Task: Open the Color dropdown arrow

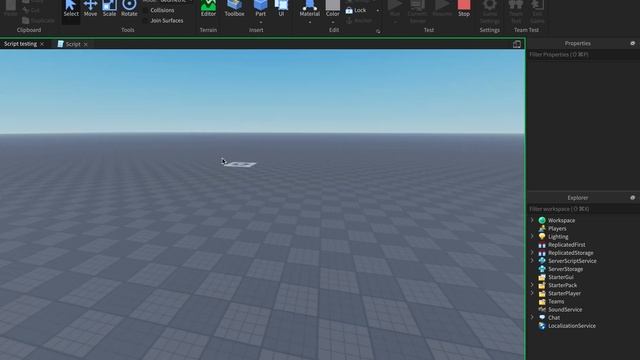Action: 333,22
